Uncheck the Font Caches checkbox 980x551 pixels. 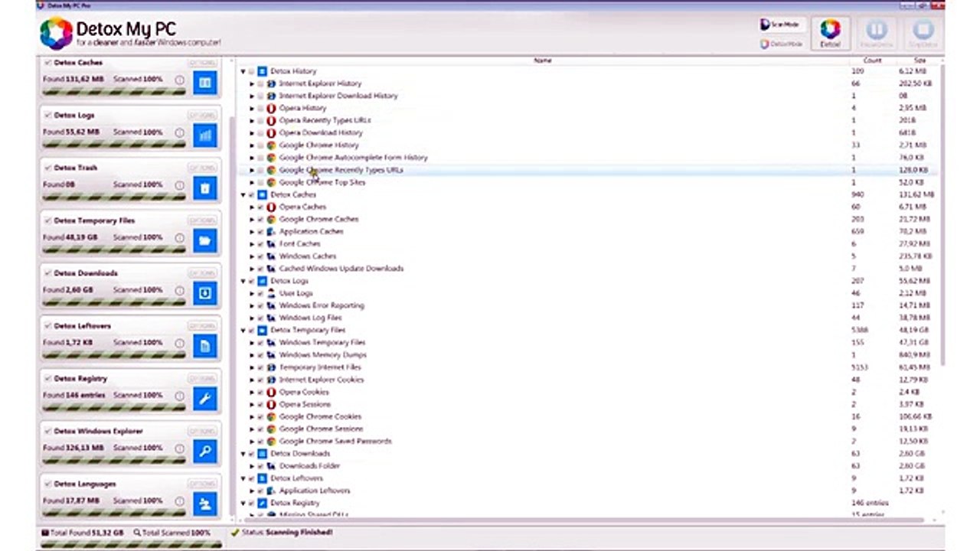tap(260, 243)
